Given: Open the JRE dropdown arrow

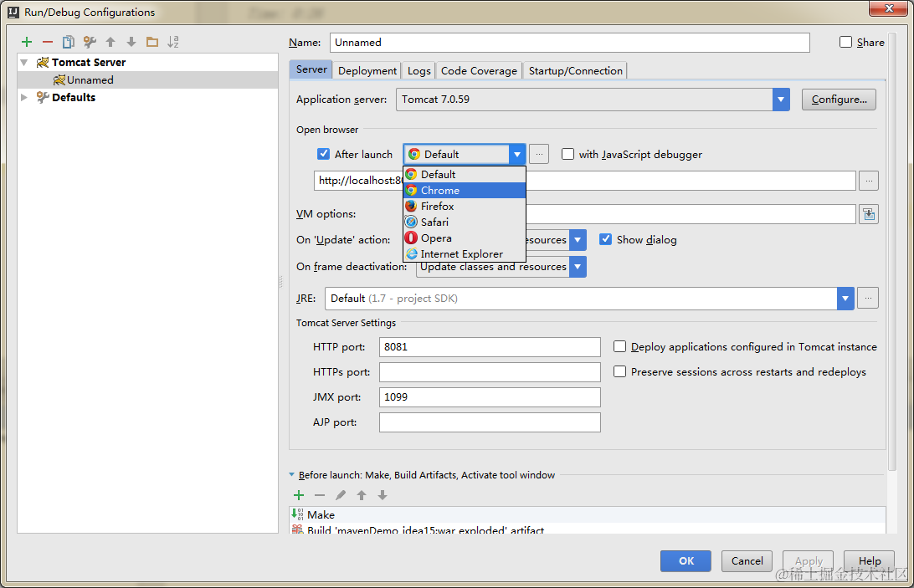Looking at the screenshot, I should click(x=845, y=299).
